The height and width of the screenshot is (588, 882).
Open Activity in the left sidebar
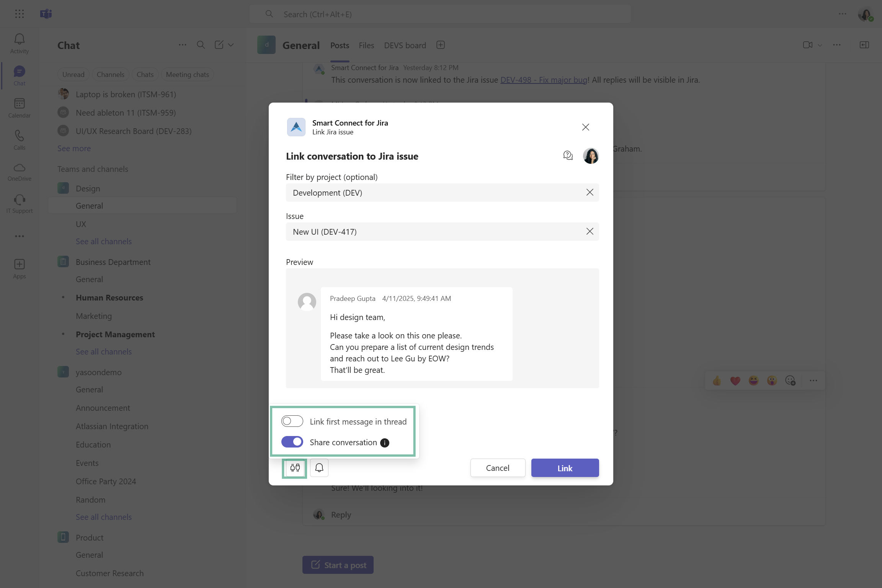tap(19, 44)
